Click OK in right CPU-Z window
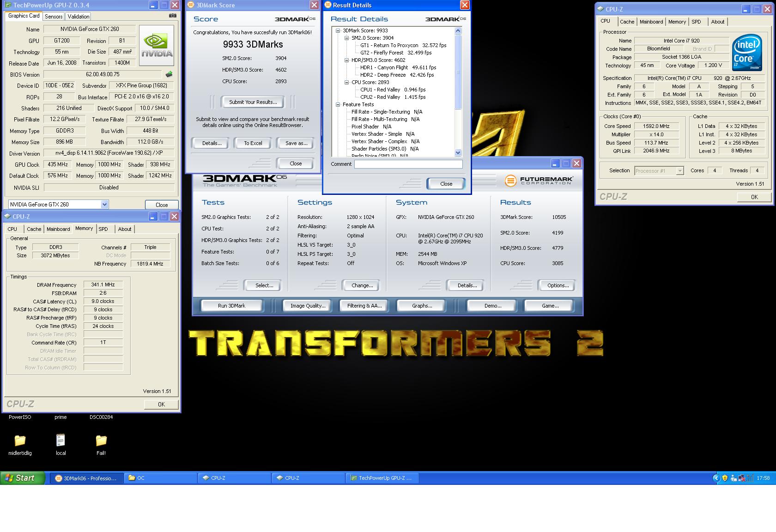 (x=754, y=197)
